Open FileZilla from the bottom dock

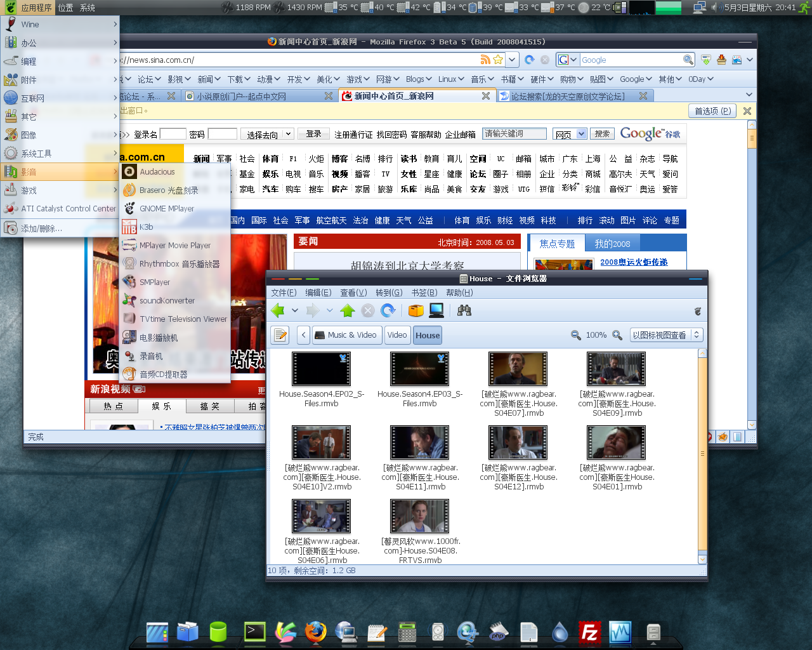tap(589, 632)
